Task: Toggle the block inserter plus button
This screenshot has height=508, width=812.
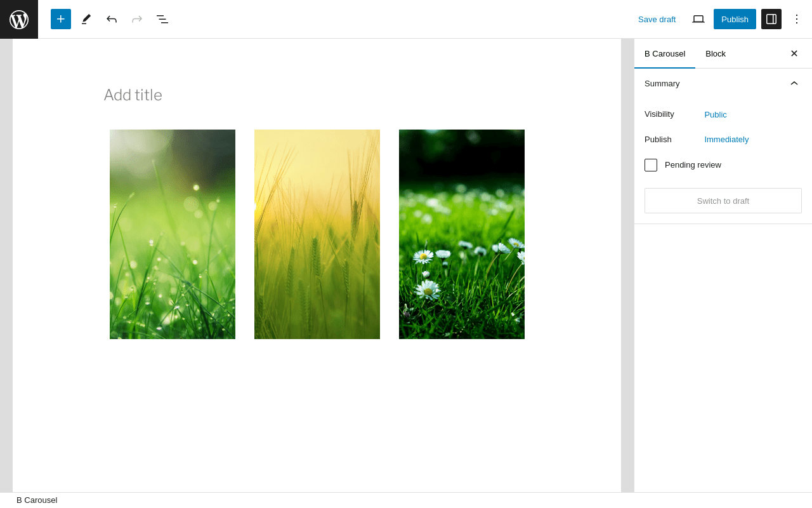Action: click(61, 19)
